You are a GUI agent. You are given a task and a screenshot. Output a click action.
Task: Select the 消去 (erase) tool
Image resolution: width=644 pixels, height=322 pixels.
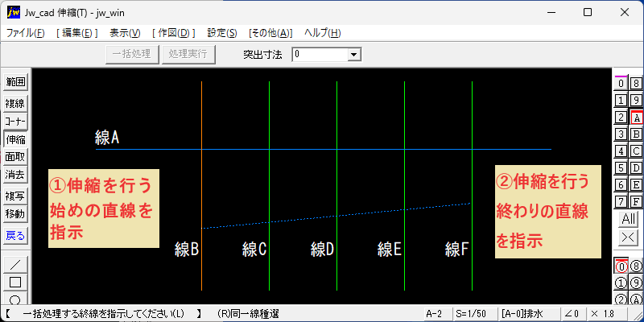pyautogui.click(x=15, y=175)
